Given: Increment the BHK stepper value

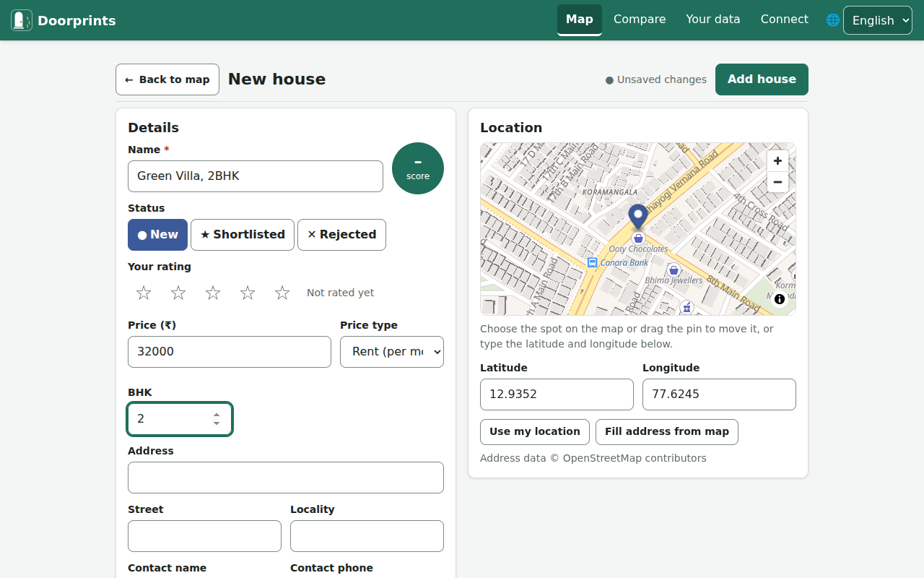Looking at the screenshot, I should tap(217, 415).
